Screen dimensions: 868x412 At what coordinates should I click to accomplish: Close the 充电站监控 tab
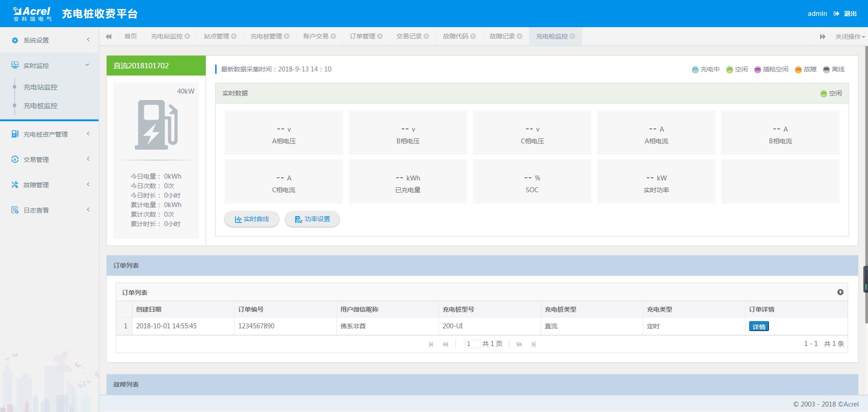[x=187, y=37]
